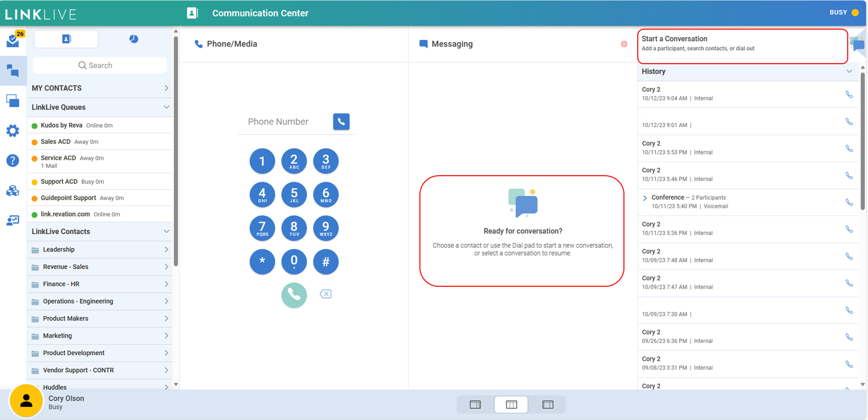The image size is (868, 420).
Task: Click the blue phone icon next to Phone Number
Action: pos(341,121)
